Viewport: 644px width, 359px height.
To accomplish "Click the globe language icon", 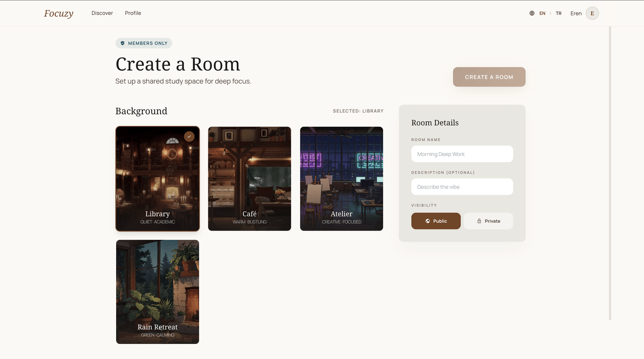I will click(x=532, y=13).
